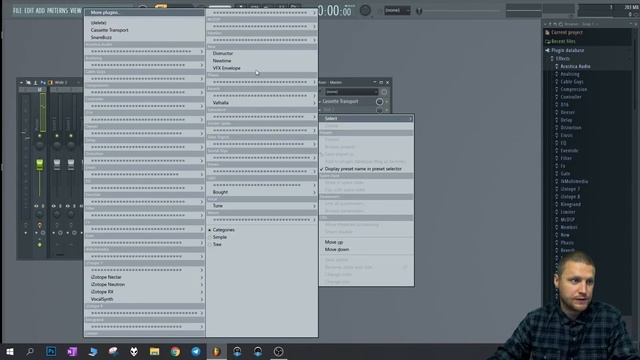The width and height of the screenshot is (640, 360).
Task: Expand the Bought submenu
Action: pos(262,192)
